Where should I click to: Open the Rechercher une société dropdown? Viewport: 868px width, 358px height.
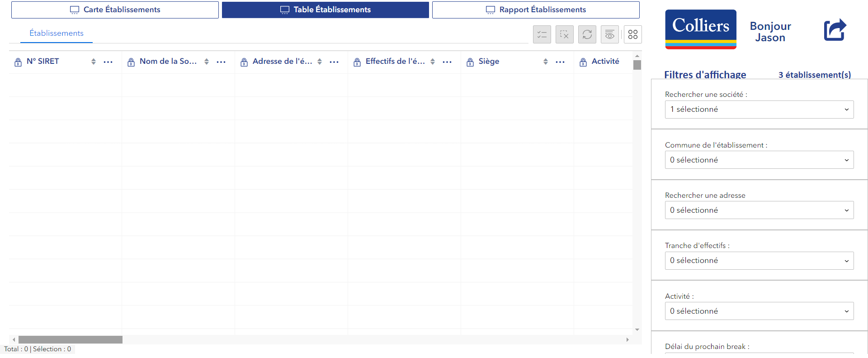pyautogui.click(x=759, y=110)
